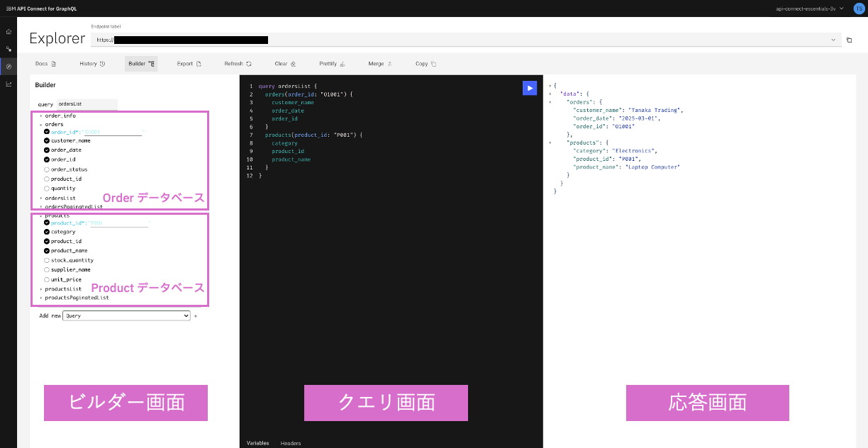The height and width of the screenshot is (448, 868).
Task: Open the Docs panel
Action: 45,64
